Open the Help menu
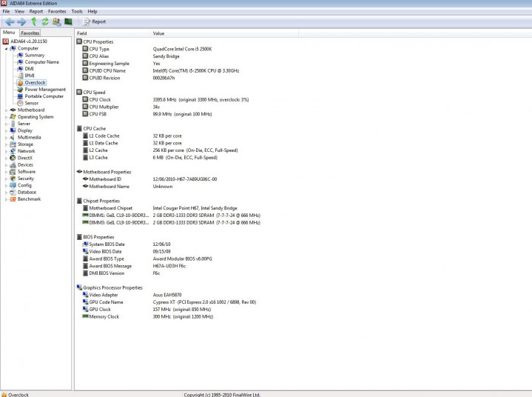 pos(92,11)
